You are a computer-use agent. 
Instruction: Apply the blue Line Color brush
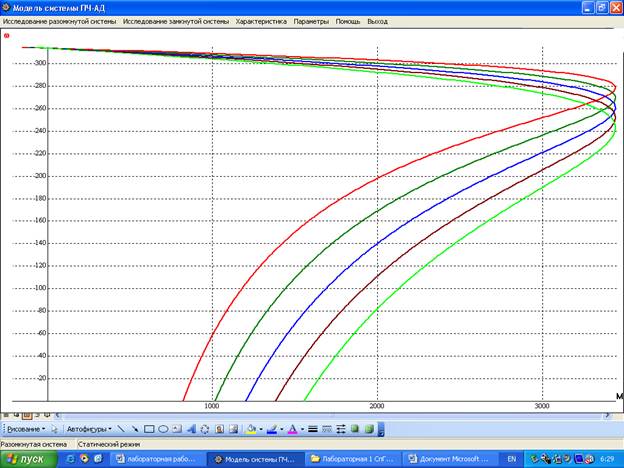[272, 429]
